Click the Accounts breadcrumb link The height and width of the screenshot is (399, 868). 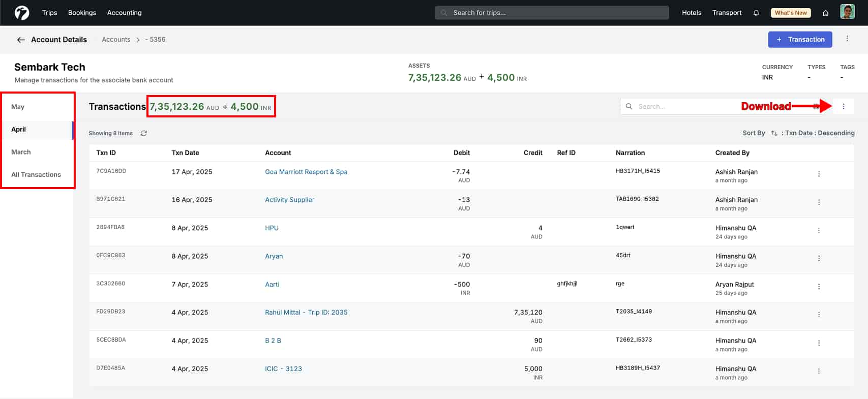(116, 40)
